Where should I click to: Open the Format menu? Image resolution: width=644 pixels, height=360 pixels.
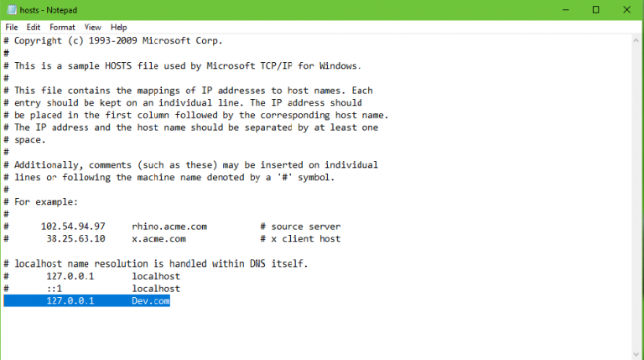coord(62,27)
